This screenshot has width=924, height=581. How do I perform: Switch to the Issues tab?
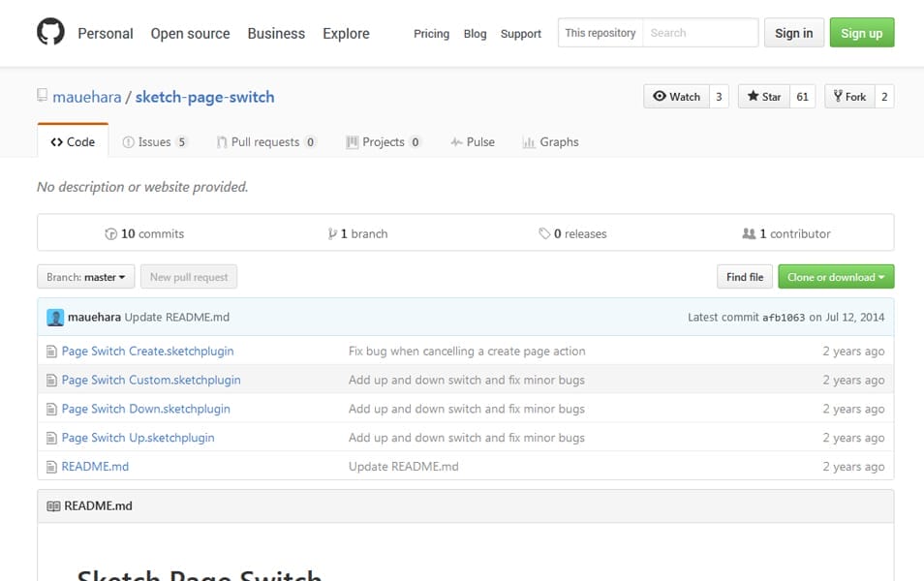tap(153, 142)
